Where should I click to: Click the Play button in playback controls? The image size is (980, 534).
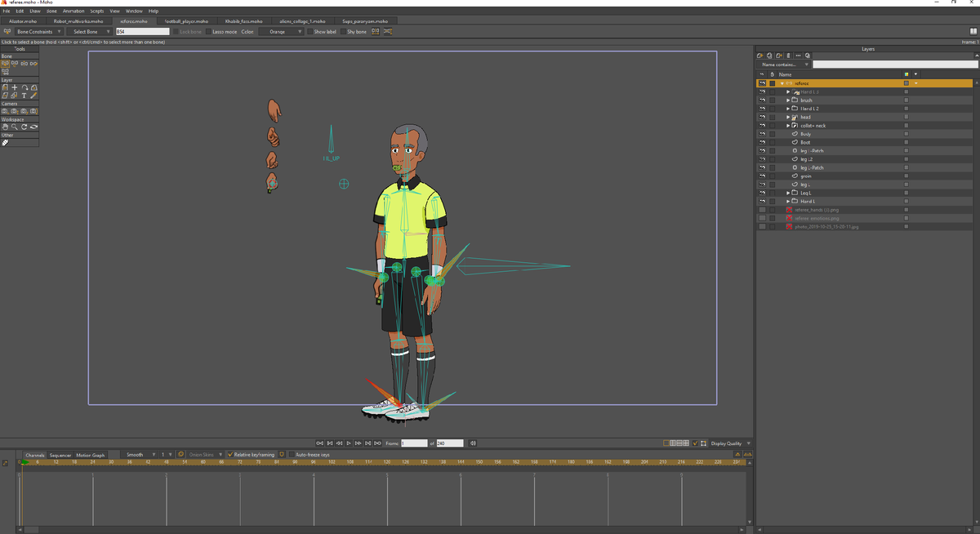349,443
